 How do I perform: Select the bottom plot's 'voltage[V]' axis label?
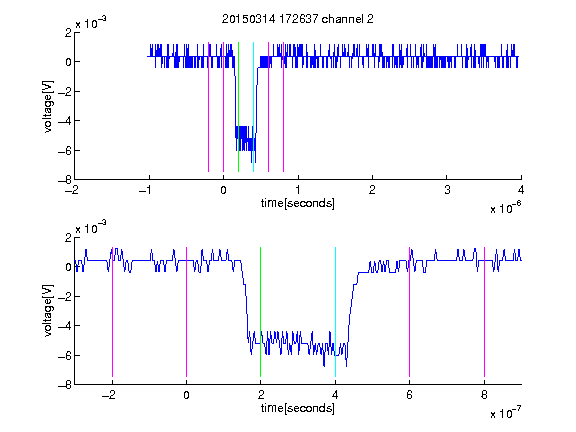click(x=48, y=311)
